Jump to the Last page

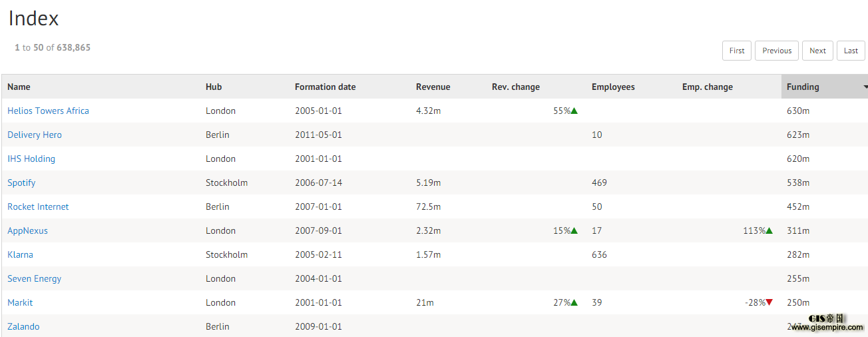pos(851,51)
